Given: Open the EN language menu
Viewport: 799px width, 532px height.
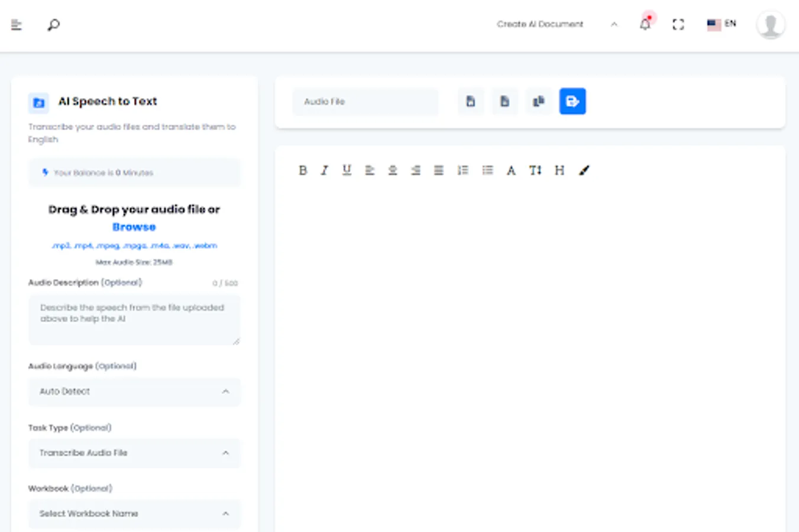Looking at the screenshot, I should click(x=720, y=24).
